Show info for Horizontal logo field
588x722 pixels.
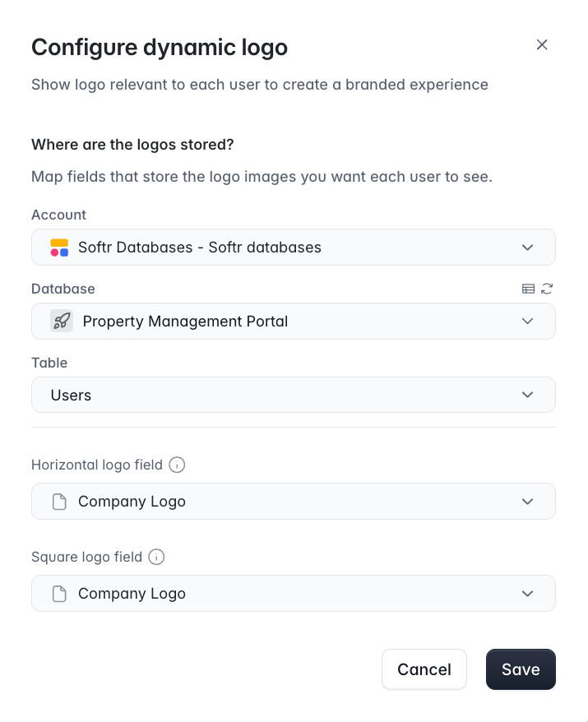177,465
